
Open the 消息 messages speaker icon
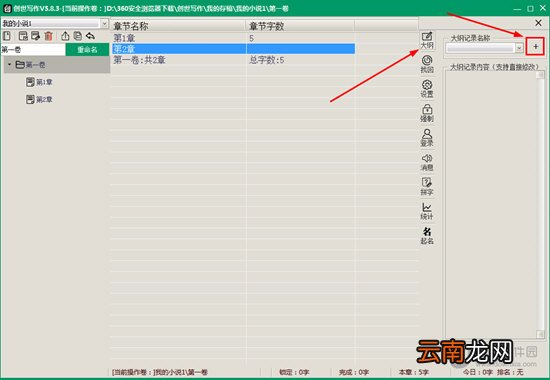click(x=427, y=162)
